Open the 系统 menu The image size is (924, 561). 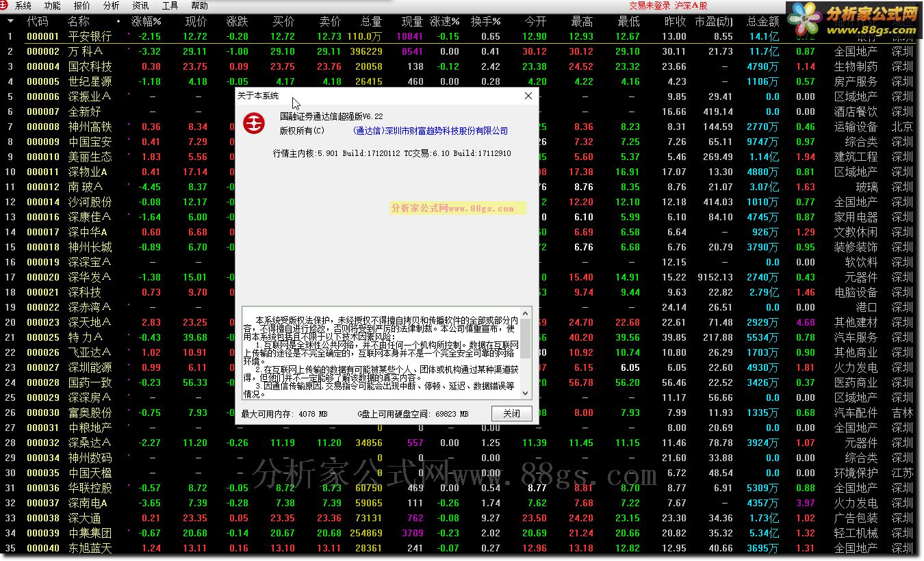[23, 6]
